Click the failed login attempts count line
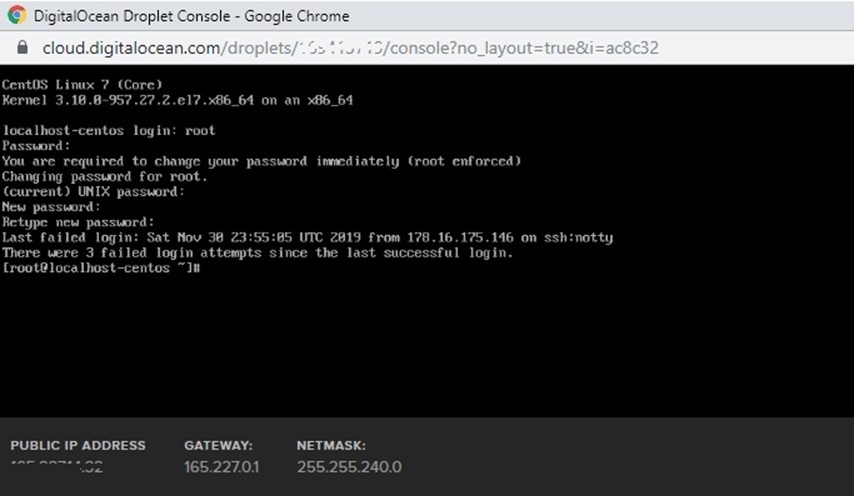Viewport: 854px width, 496px height. click(258, 253)
